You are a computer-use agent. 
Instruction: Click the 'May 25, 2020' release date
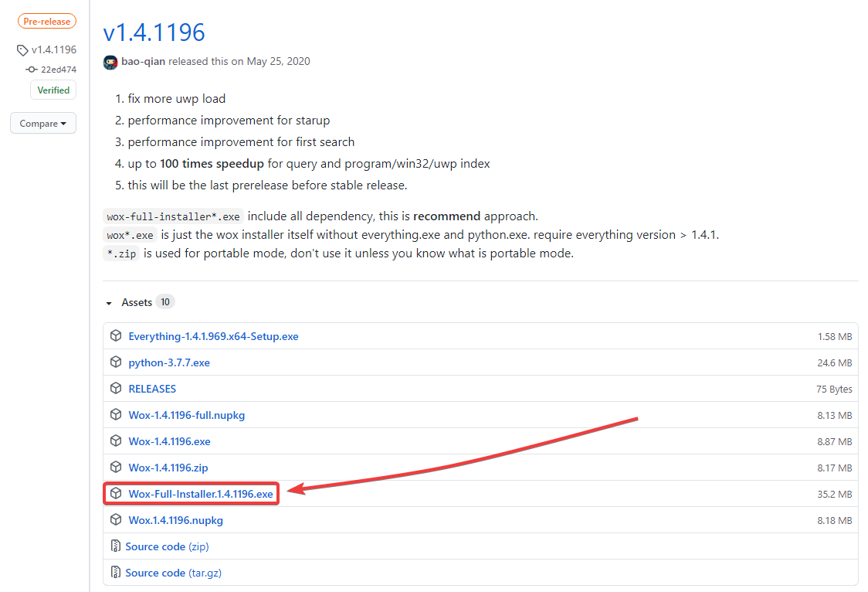pos(279,62)
